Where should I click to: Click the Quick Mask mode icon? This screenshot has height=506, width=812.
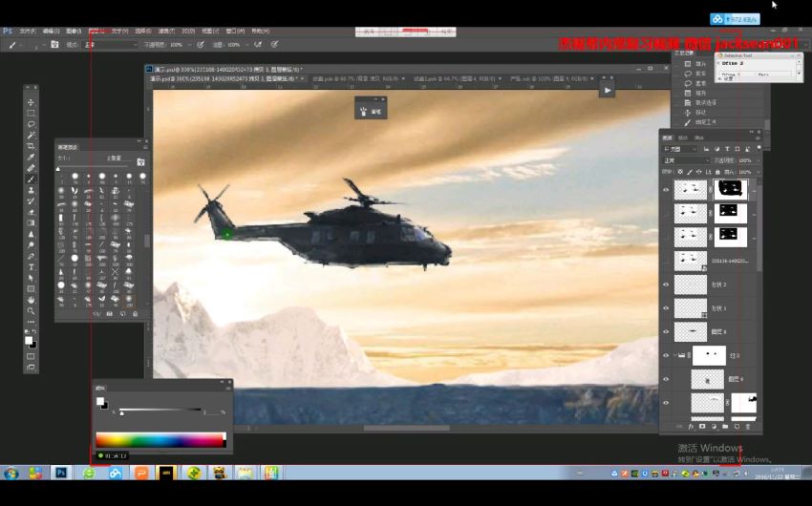(x=32, y=356)
